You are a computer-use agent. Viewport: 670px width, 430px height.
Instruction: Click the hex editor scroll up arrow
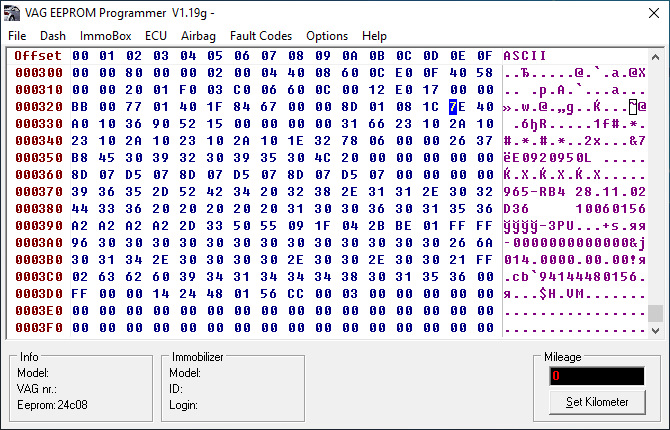[x=655, y=57]
